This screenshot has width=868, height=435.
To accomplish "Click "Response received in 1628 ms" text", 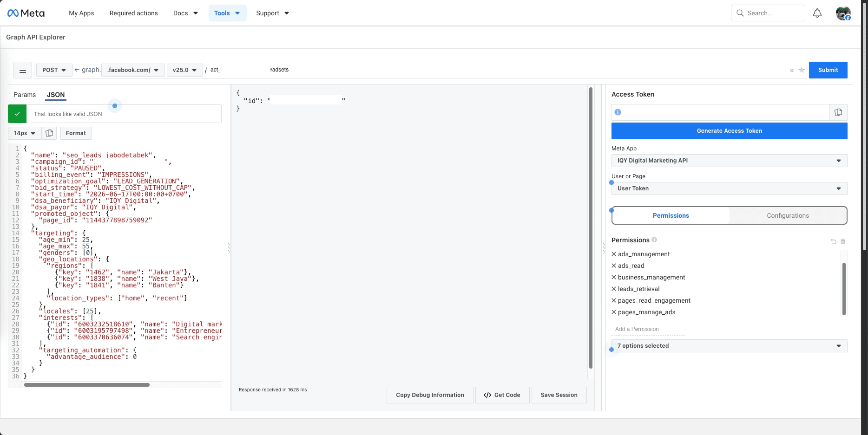I will coord(273,390).
